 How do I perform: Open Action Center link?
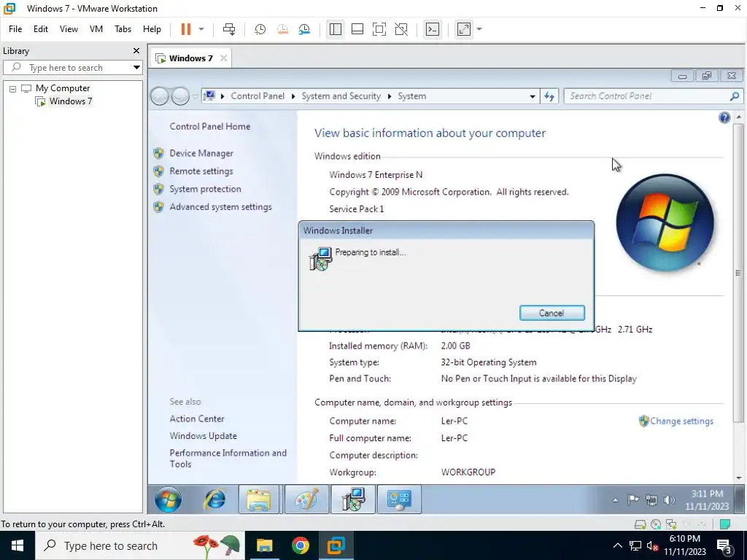coord(197,419)
